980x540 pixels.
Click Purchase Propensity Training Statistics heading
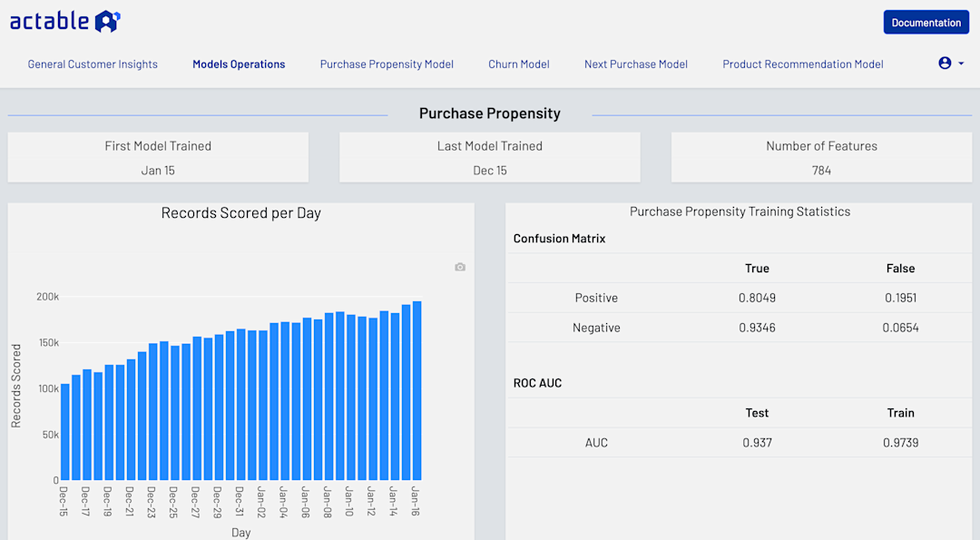point(740,211)
